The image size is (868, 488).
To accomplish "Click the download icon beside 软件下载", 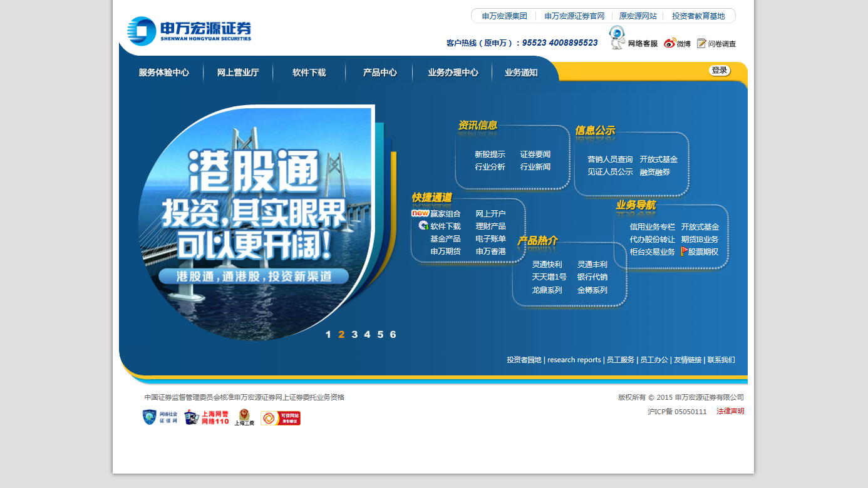I will tap(423, 225).
